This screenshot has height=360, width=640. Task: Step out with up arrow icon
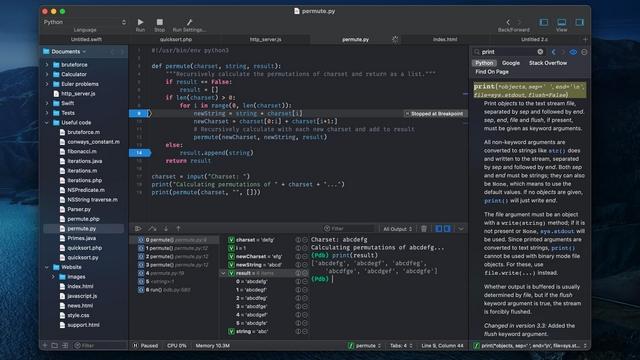click(x=178, y=229)
